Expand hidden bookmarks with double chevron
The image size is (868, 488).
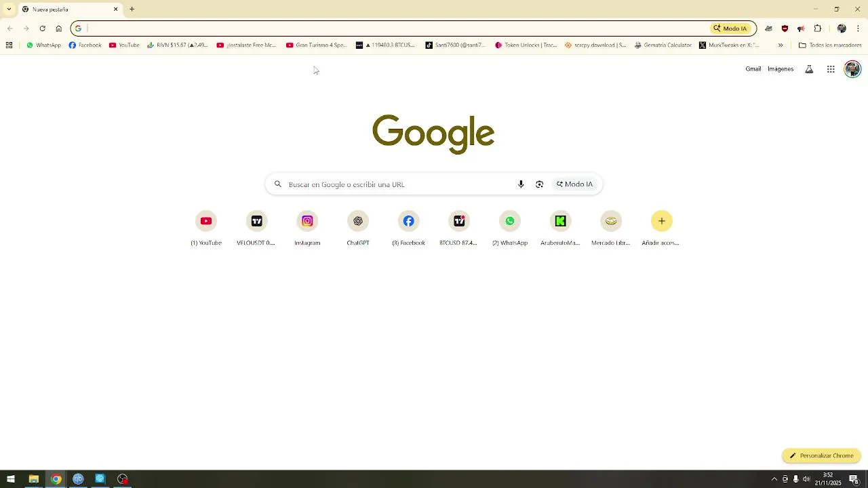click(781, 45)
